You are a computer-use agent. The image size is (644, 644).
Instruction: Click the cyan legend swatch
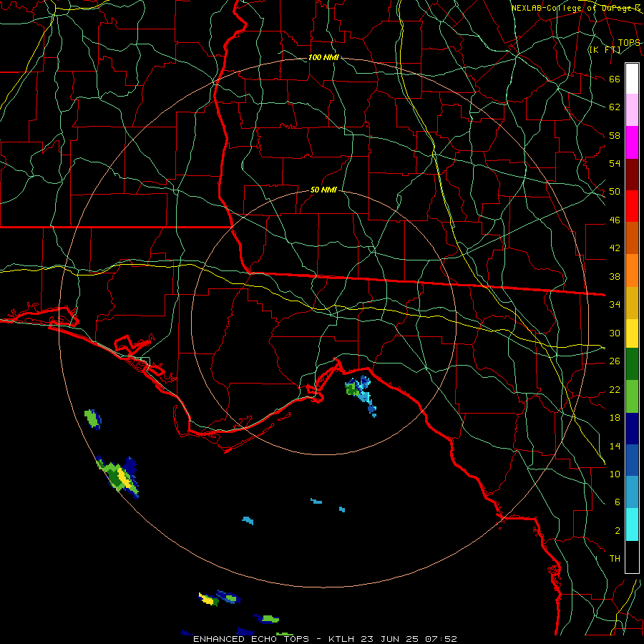[632, 525]
